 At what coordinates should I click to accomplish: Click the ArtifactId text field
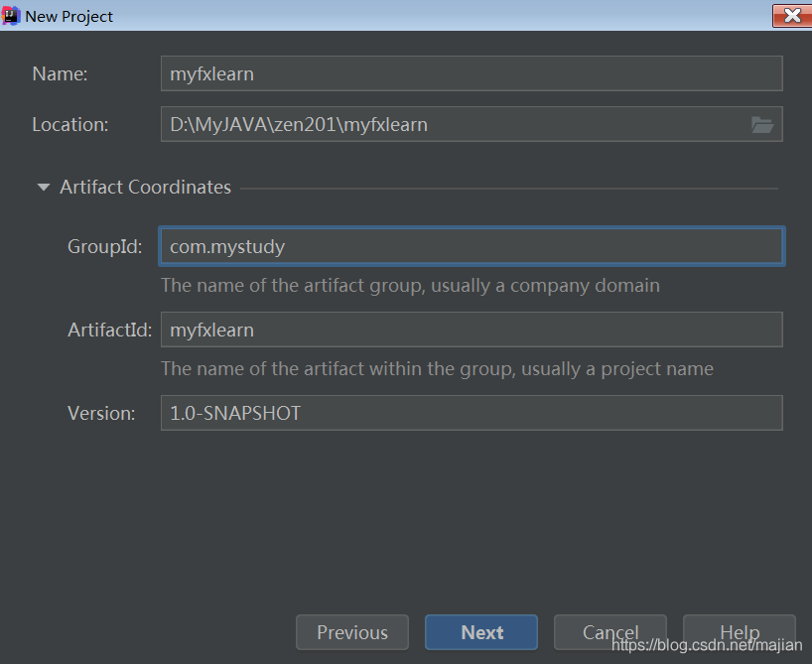pyautogui.click(x=472, y=330)
